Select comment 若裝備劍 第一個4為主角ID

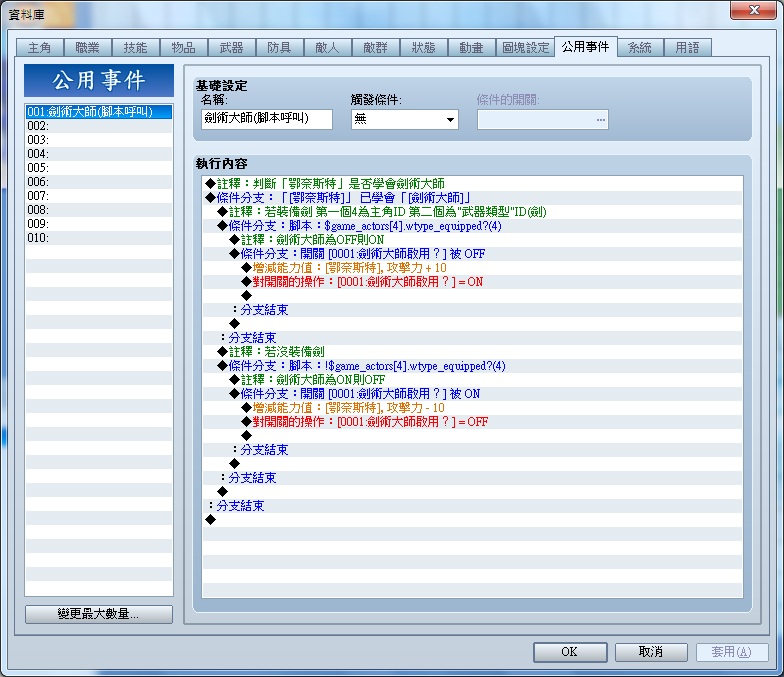tap(472, 212)
